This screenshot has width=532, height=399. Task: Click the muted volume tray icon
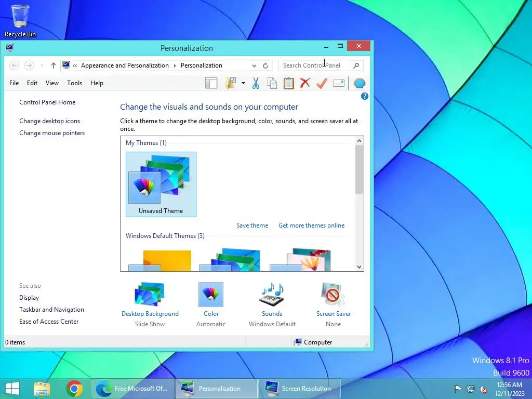483,389
